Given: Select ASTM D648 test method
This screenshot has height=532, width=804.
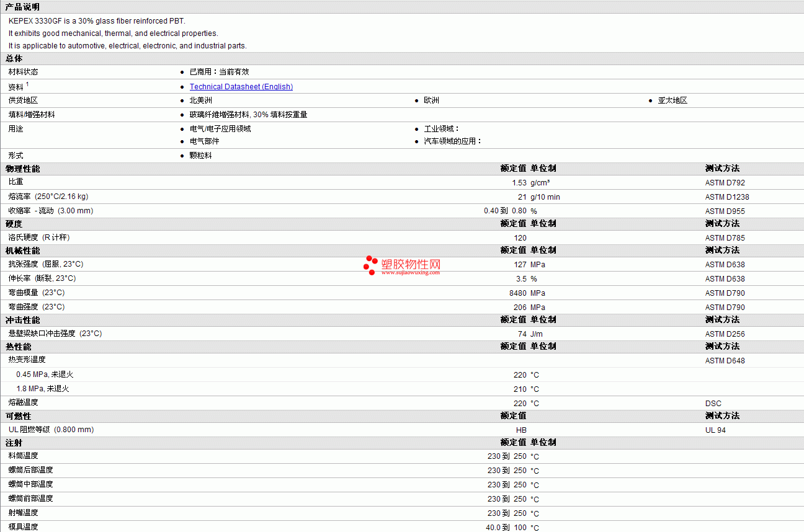Looking at the screenshot, I should tap(725, 361).
